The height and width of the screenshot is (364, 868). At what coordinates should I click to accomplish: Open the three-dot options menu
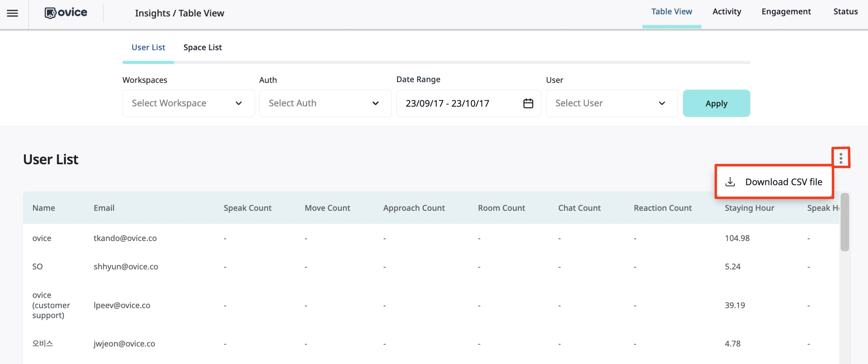pyautogui.click(x=841, y=158)
